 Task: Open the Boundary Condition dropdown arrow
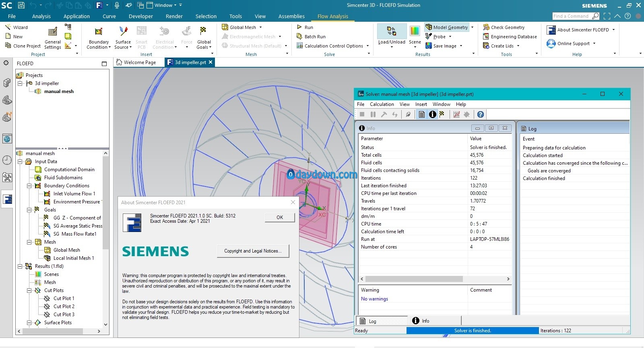click(110, 47)
